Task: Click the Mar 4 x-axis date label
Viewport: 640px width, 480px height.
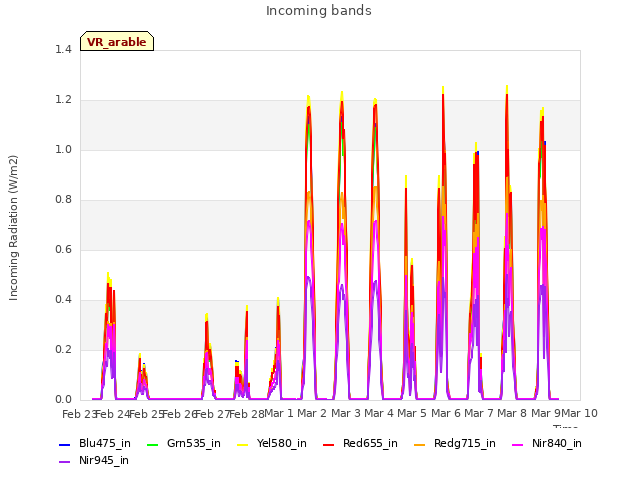Action: click(379, 413)
